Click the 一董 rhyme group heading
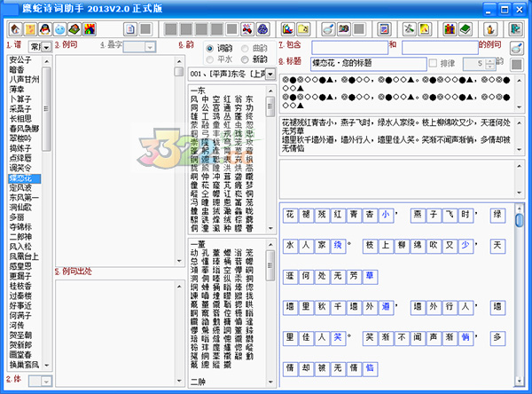Viewport: 532px width, 394px height. pos(198,244)
